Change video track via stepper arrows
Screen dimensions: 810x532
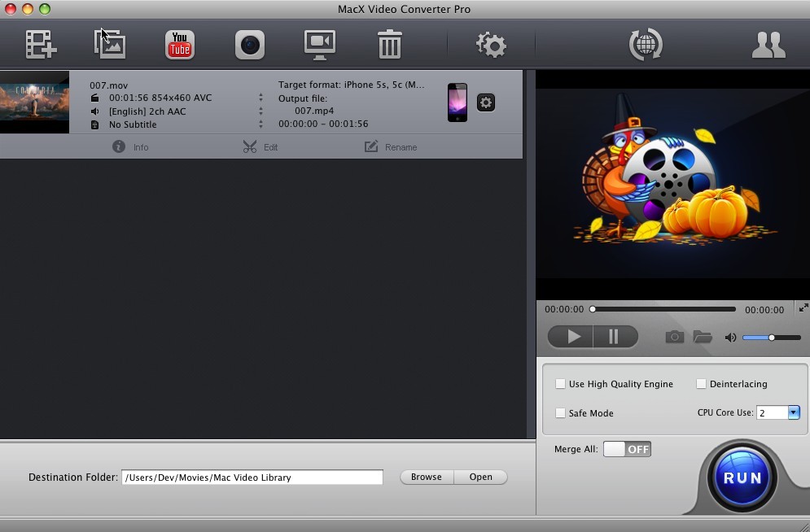(261, 97)
